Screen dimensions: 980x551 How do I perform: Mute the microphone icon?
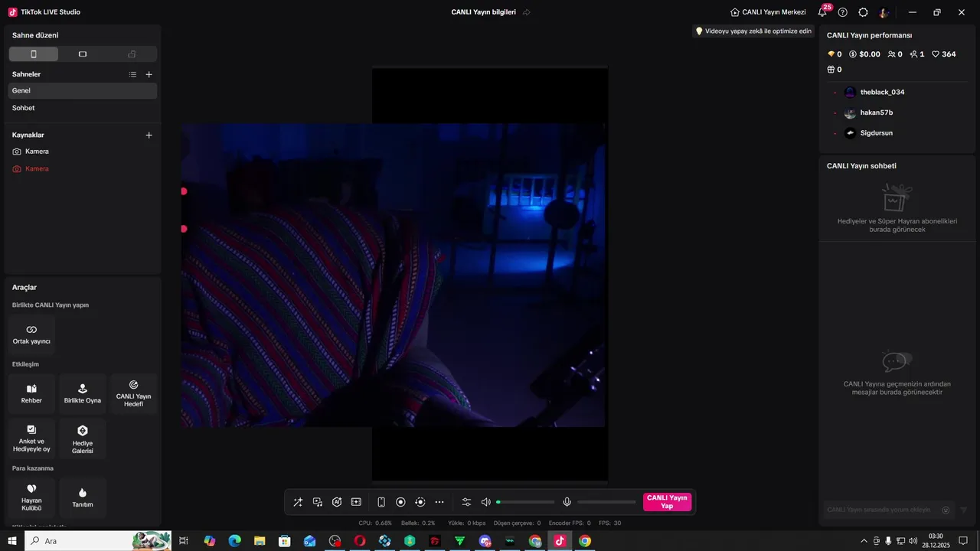pyautogui.click(x=567, y=502)
